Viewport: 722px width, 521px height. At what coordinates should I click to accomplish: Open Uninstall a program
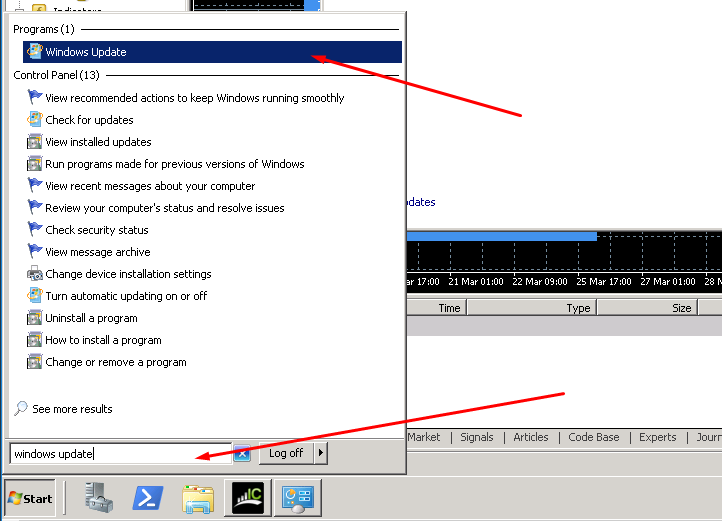pyautogui.click(x=91, y=318)
